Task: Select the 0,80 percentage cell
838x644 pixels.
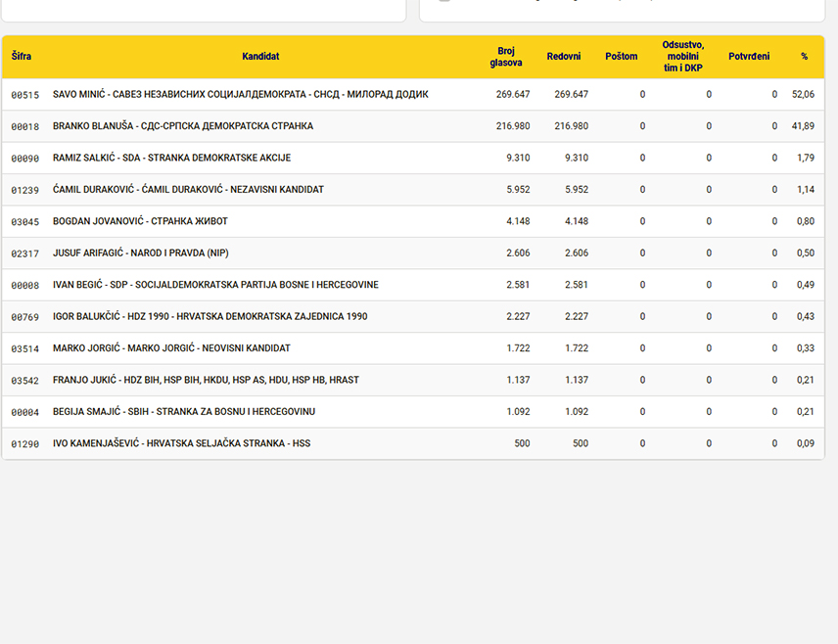Action: [x=806, y=221]
